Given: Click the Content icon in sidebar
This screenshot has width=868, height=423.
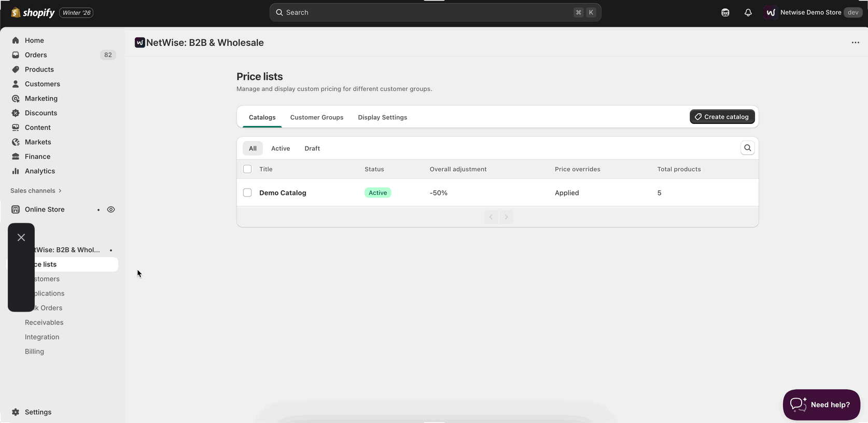Looking at the screenshot, I should point(16,128).
